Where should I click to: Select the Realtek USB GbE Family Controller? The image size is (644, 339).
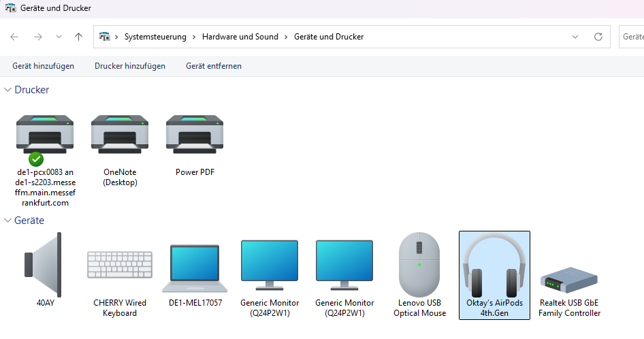click(x=569, y=279)
